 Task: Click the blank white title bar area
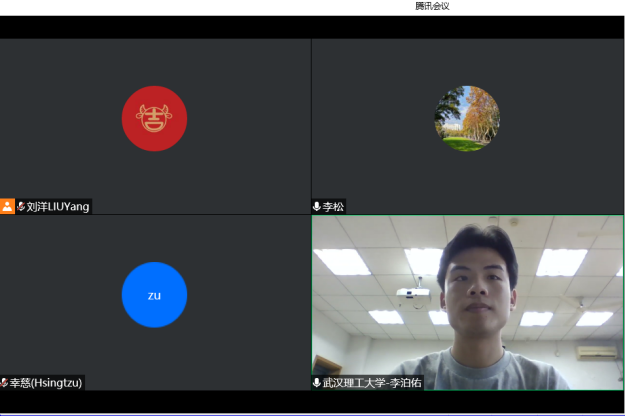pos(200,6)
